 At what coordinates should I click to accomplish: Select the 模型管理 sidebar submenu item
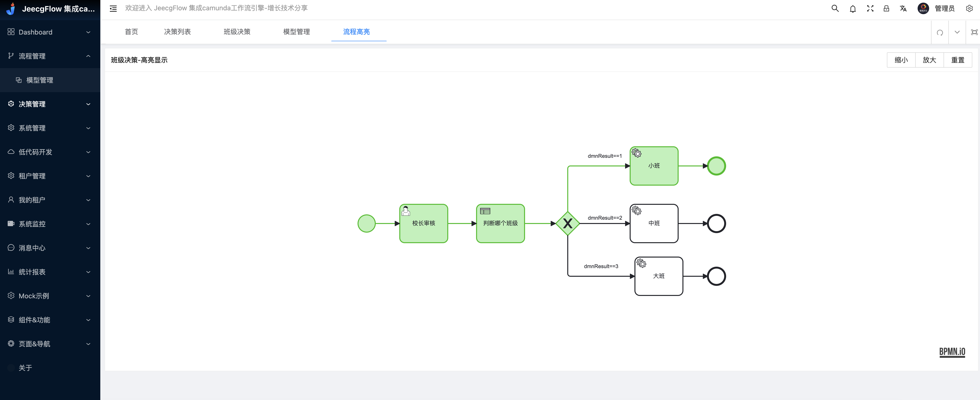40,80
